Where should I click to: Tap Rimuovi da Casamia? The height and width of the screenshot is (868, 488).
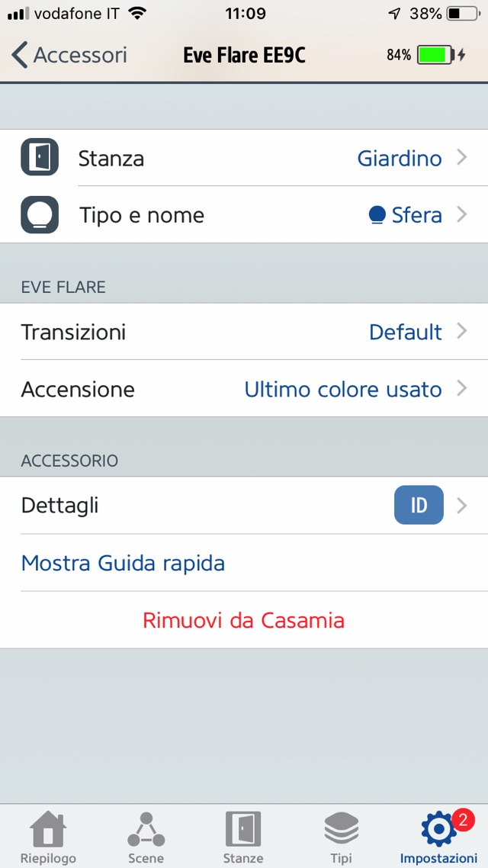click(x=243, y=620)
